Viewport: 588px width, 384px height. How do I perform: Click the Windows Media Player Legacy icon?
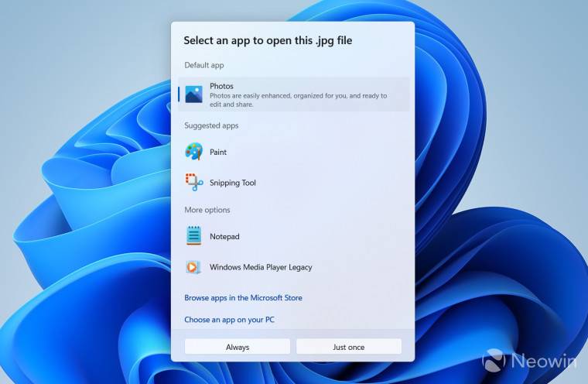click(x=193, y=267)
